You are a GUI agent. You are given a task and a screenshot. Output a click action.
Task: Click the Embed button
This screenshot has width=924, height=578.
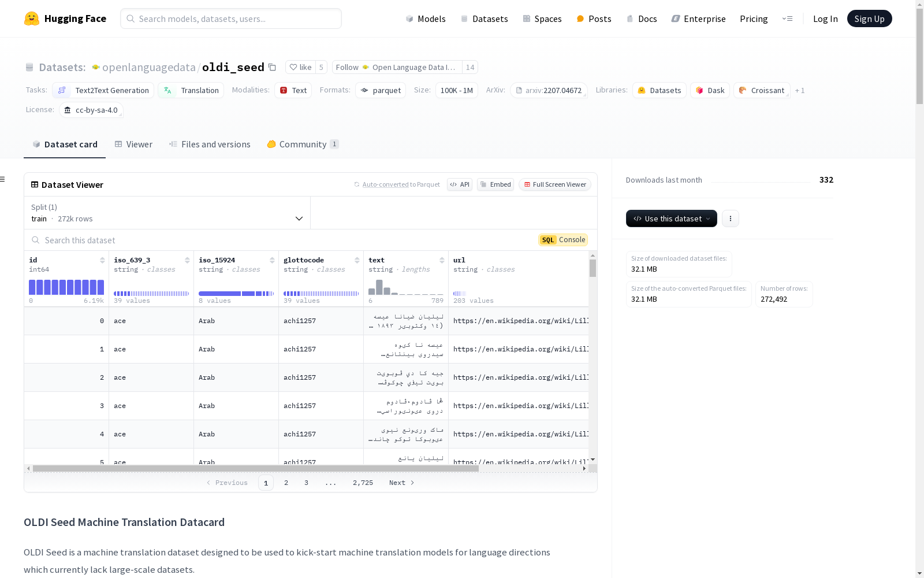495,184
